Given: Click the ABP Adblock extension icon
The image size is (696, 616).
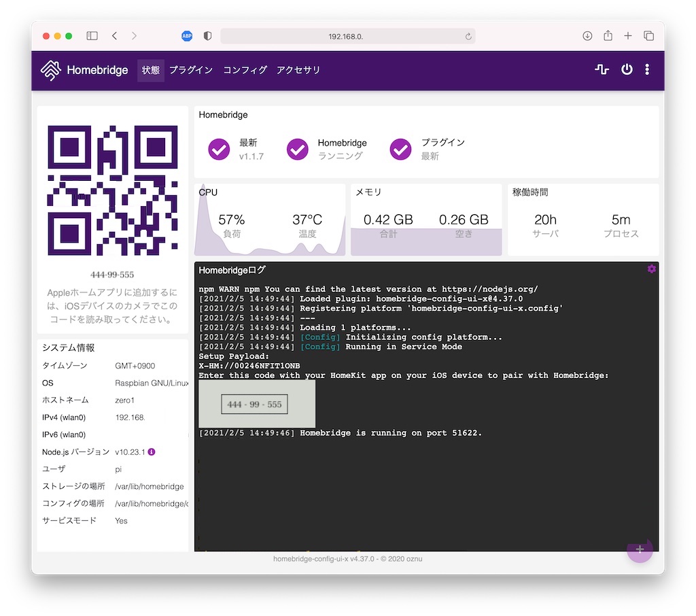Looking at the screenshot, I should (187, 36).
